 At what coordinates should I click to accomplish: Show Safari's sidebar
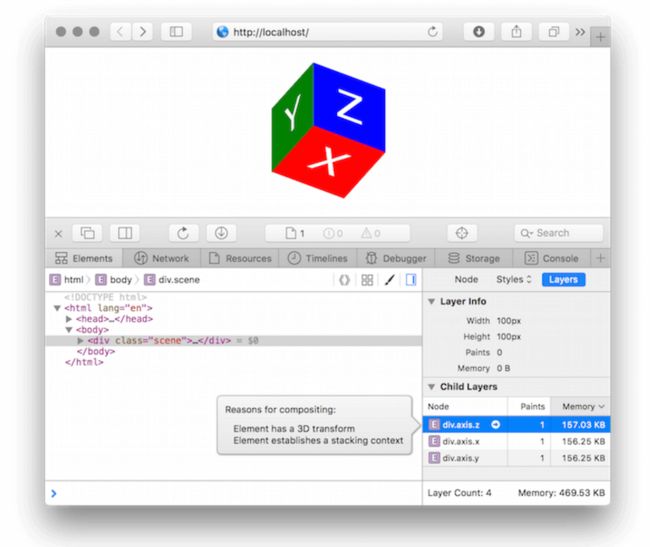coord(176,32)
